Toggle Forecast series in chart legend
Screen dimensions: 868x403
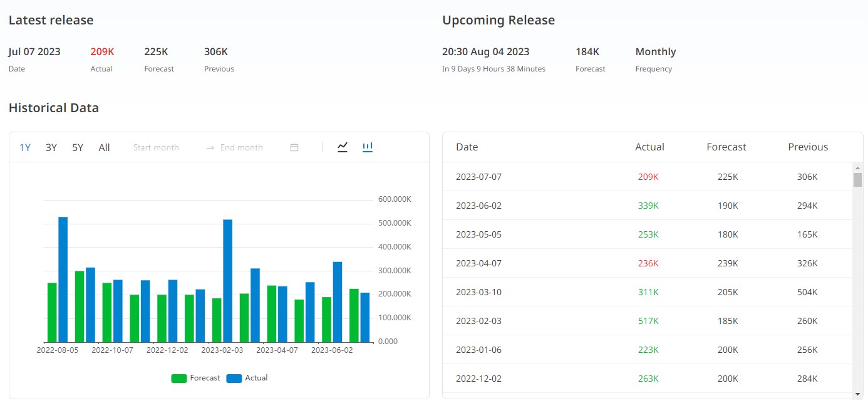pyautogui.click(x=196, y=378)
